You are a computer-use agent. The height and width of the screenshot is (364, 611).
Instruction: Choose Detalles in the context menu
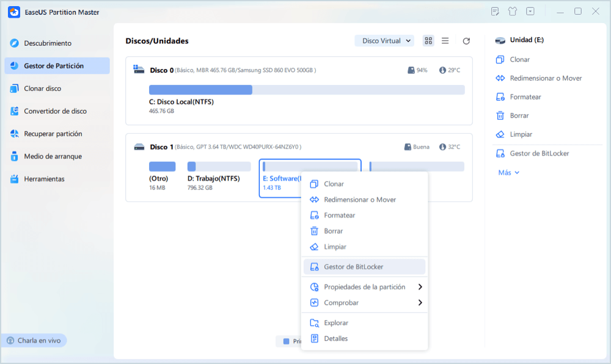tap(364, 338)
